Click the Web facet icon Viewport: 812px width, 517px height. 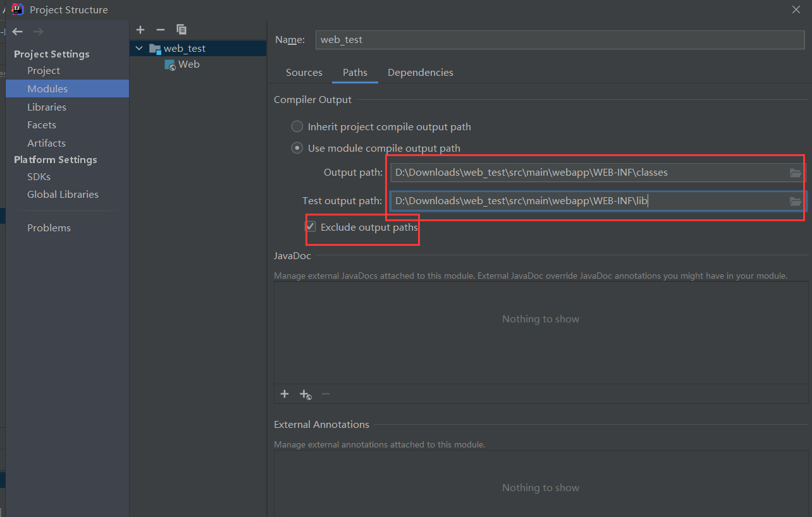[170, 64]
